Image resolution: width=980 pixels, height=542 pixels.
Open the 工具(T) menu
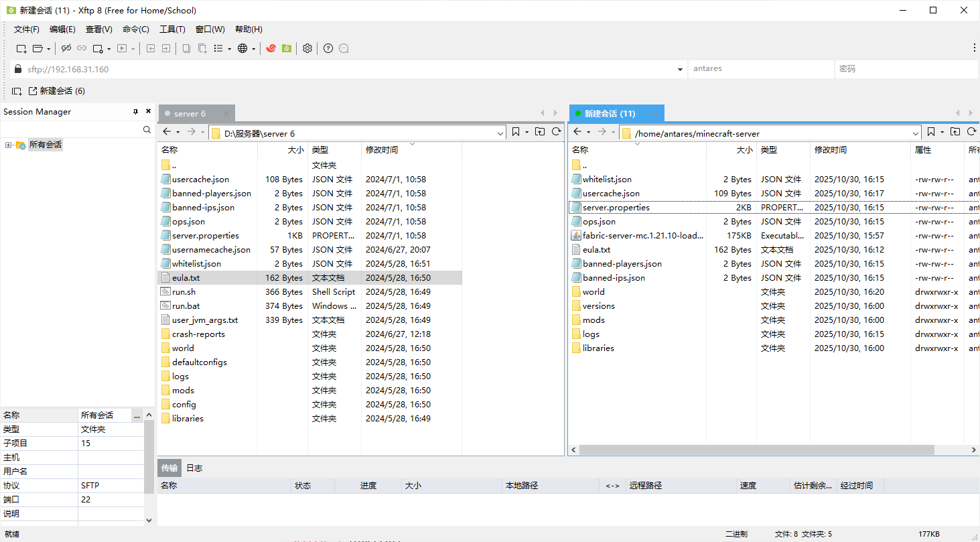point(171,29)
